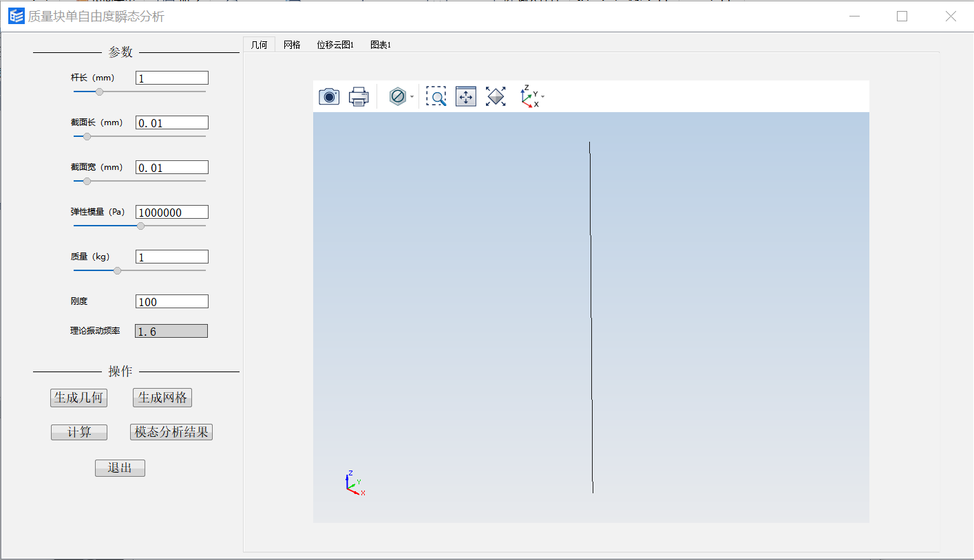The image size is (974, 560).
Task: Click the hexagon display-mode icon
Action: coord(397,96)
